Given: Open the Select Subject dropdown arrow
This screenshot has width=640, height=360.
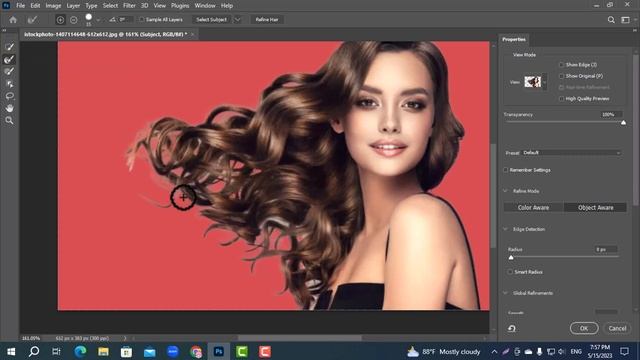Looking at the screenshot, I should (x=238, y=20).
